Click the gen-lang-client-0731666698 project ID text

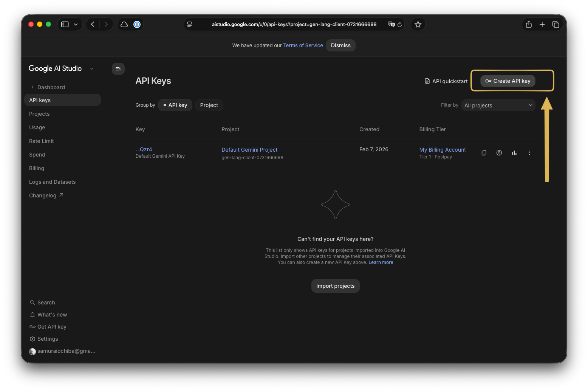(252, 158)
